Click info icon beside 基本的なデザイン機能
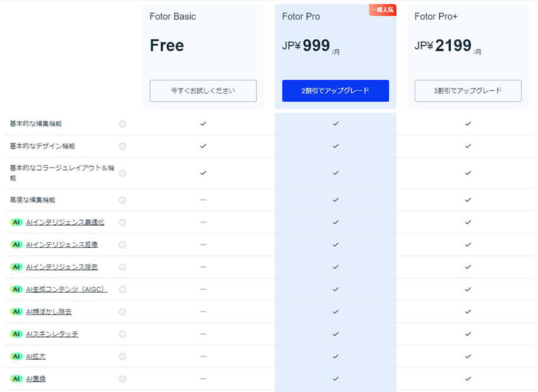 (123, 146)
